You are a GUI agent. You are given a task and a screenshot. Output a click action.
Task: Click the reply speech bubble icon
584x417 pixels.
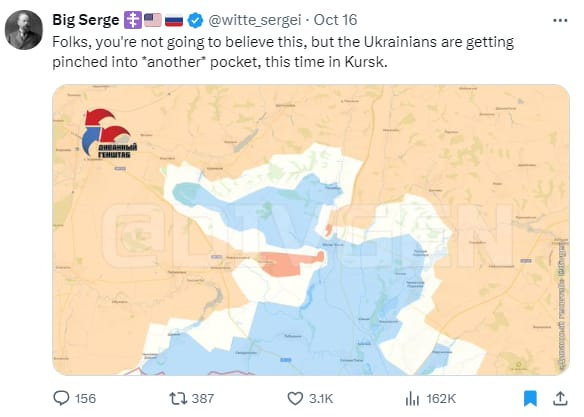pyautogui.click(x=61, y=398)
